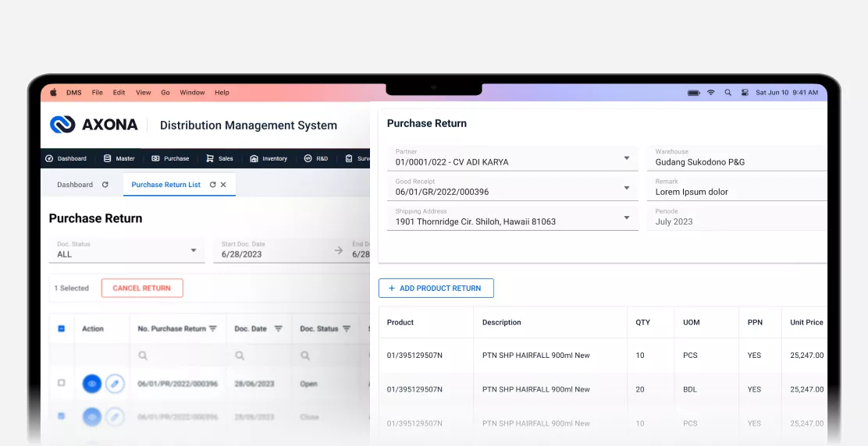
Task: Click the AXONA logo
Action: tap(94, 125)
